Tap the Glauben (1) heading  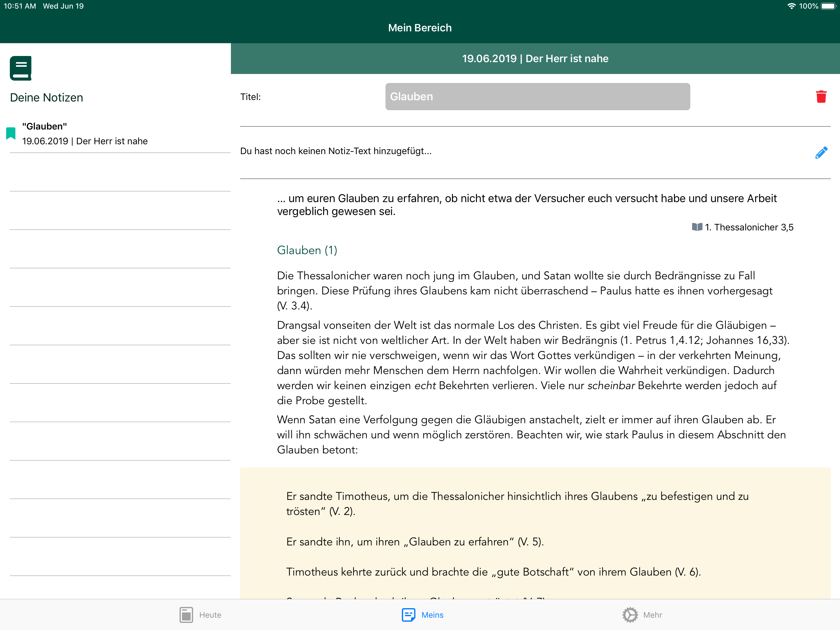point(307,250)
